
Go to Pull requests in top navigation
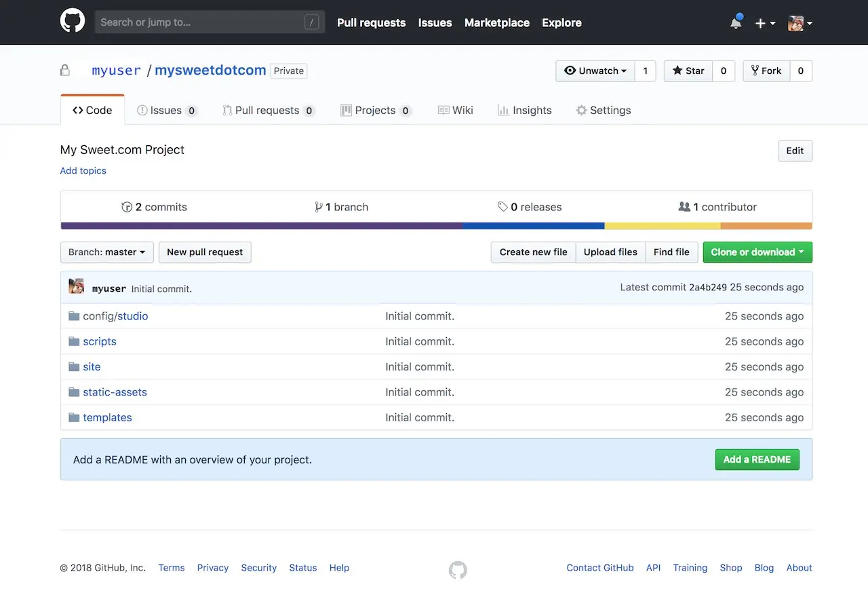371,22
